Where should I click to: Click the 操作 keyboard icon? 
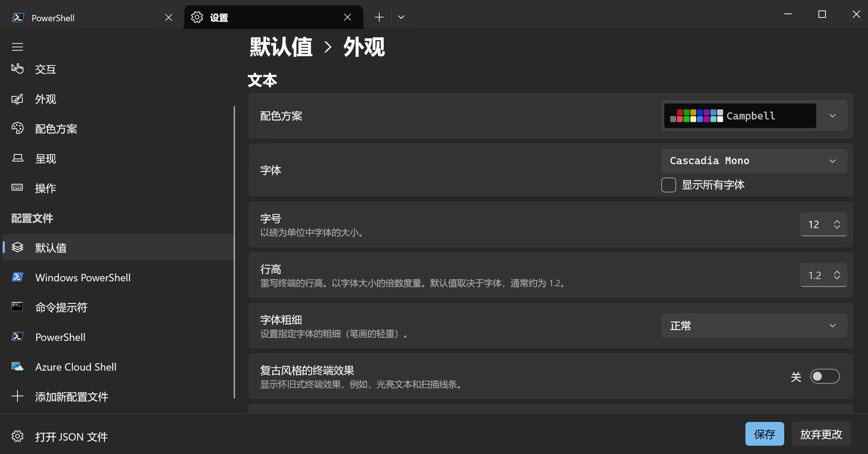pyautogui.click(x=18, y=188)
